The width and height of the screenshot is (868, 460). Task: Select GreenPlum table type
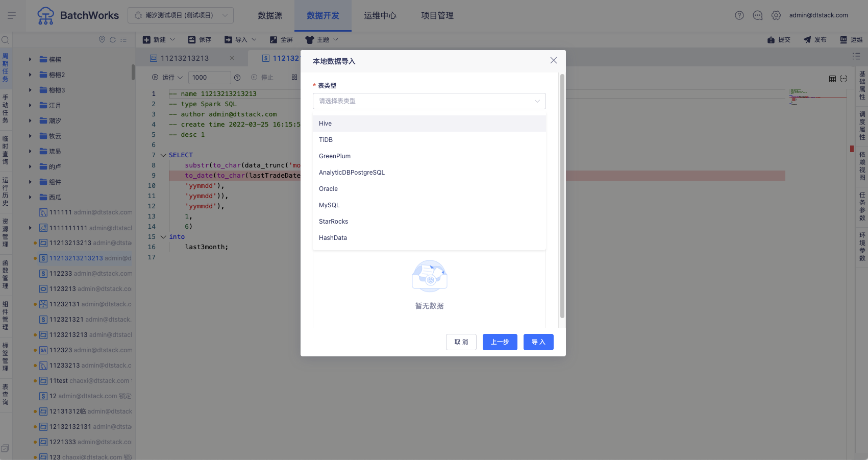pyautogui.click(x=429, y=156)
